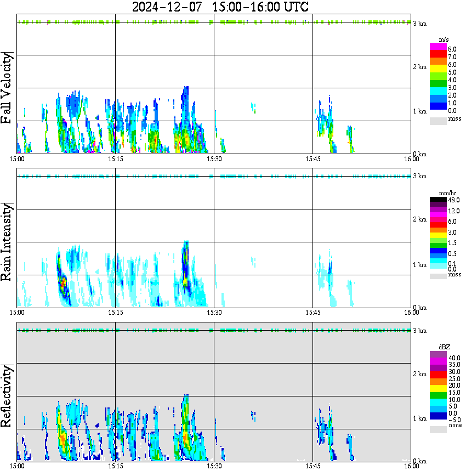
Task: Click '15:30' under the Fall Velocity panel
Action: [x=214, y=159]
